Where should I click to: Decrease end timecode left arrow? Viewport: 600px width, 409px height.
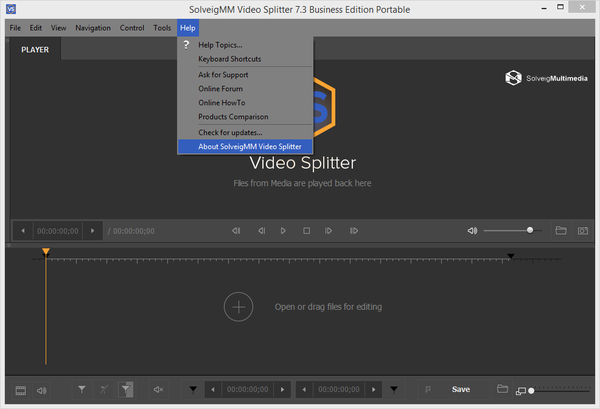[x=304, y=389]
